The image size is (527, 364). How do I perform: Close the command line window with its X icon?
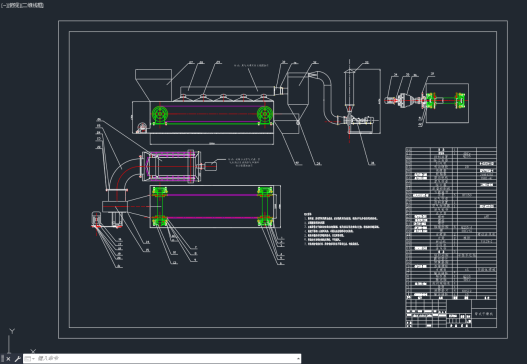[8, 359]
